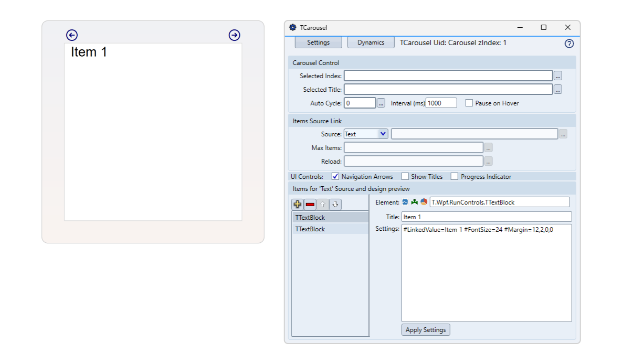
Task: Click the Source value text field
Action: point(475,134)
